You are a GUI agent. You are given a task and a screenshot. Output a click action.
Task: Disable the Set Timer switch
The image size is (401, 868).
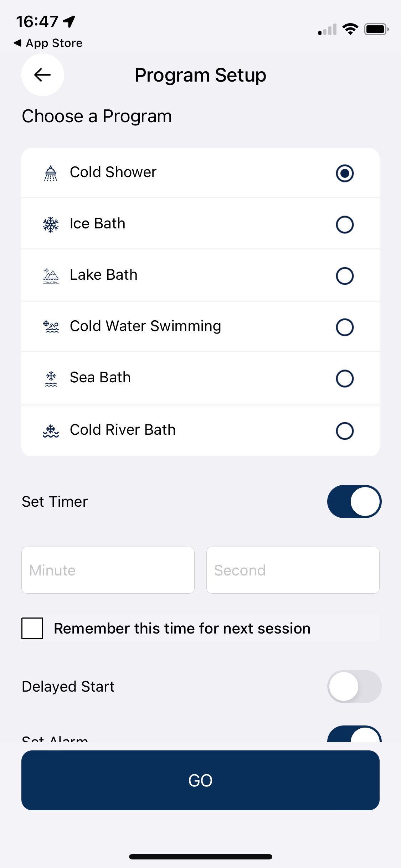pyautogui.click(x=354, y=501)
